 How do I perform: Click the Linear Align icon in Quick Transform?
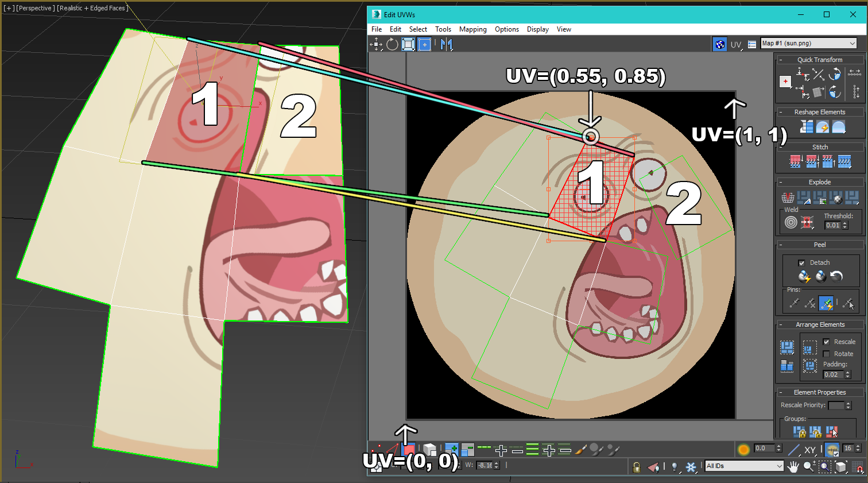click(x=819, y=74)
